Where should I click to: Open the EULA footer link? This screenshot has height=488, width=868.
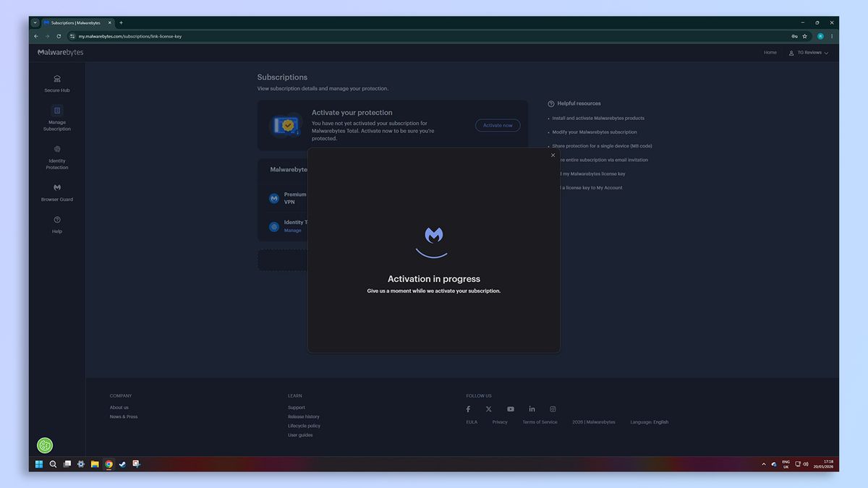coord(472,422)
